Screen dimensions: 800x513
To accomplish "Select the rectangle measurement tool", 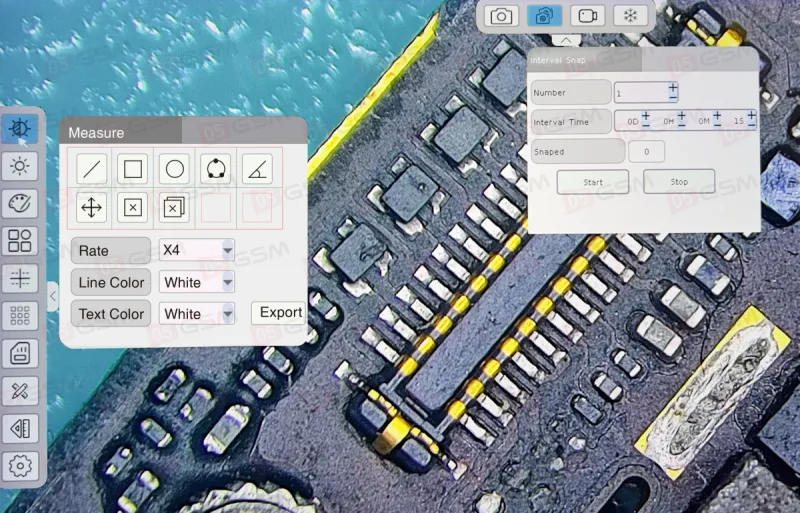I will [133, 169].
